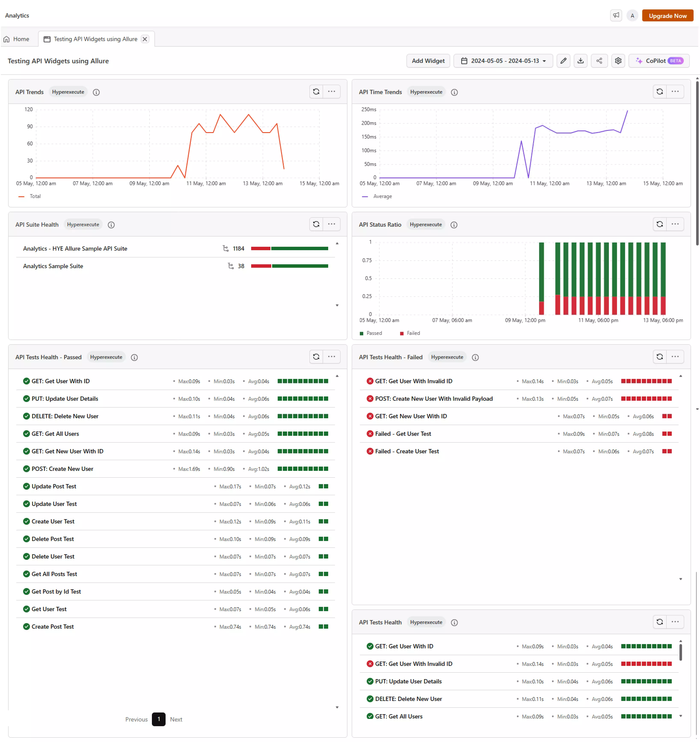Click the up arrow of the API Suite Health list scrollbar

[x=337, y=243]
